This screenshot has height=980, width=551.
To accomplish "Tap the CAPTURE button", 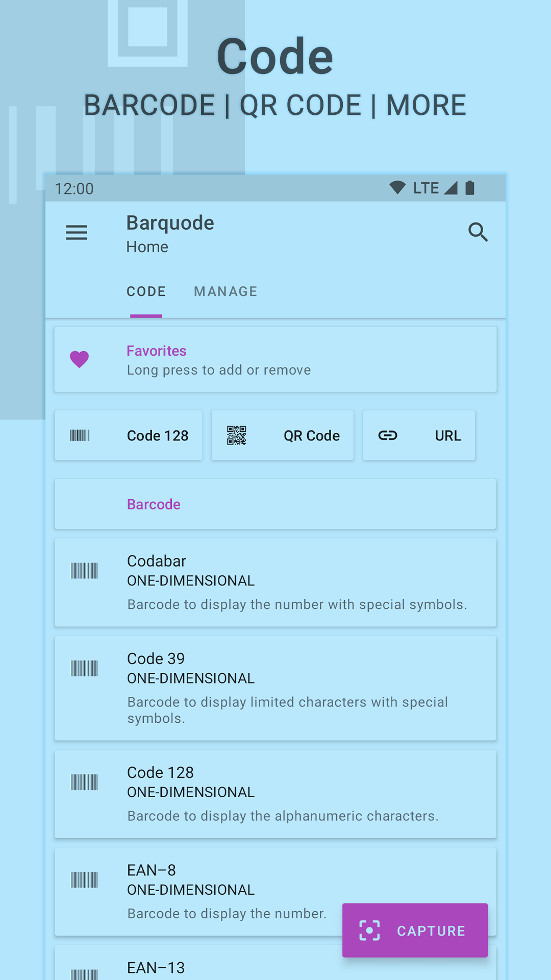I will point(415,930).
